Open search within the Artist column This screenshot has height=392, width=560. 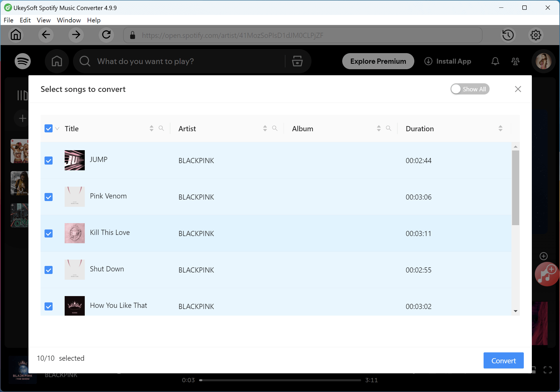(275, 128)
